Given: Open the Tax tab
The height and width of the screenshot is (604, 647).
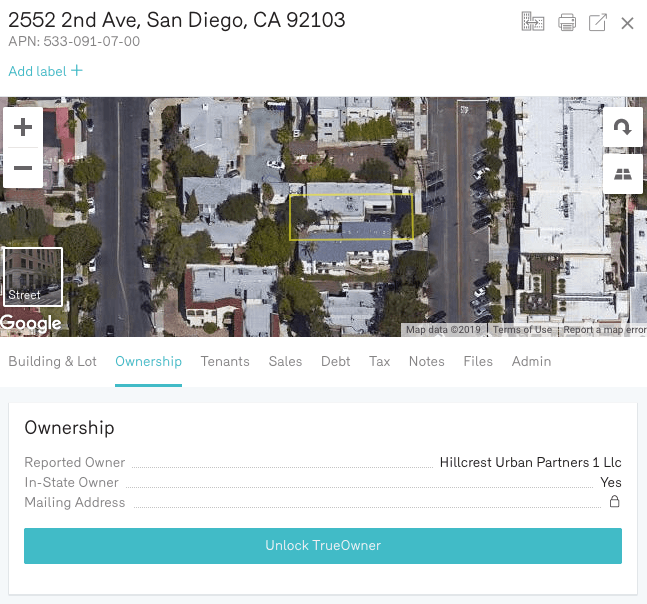Looking at the screenshot, I should (379, 361).
